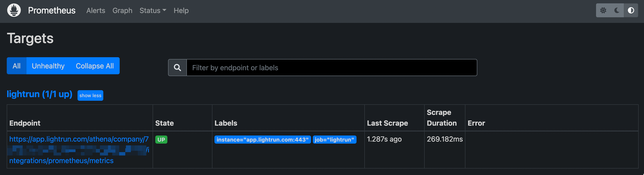The image size is (644, 175).
Task: Click the Prometheus flame logo
Action: 14,11
